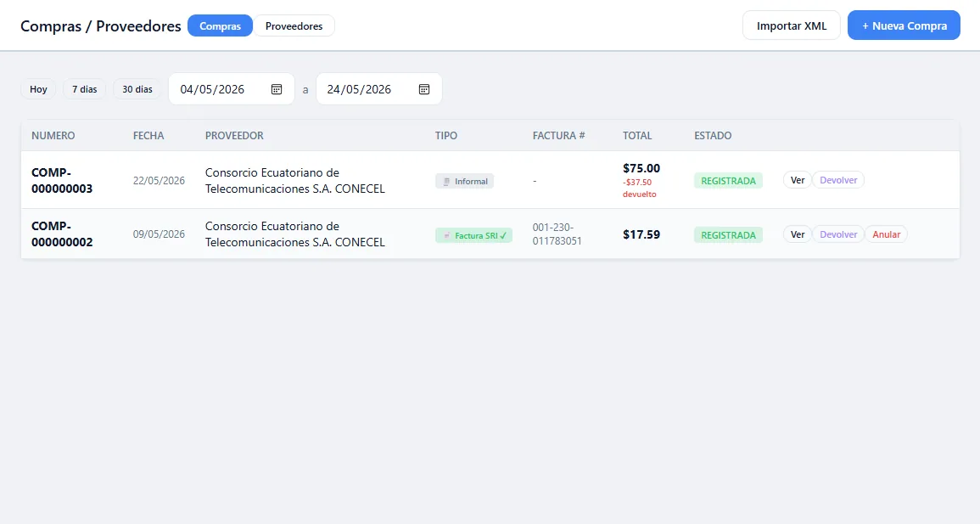Click the TIPO column header
The image size is (980, 524).
(446, 136)
